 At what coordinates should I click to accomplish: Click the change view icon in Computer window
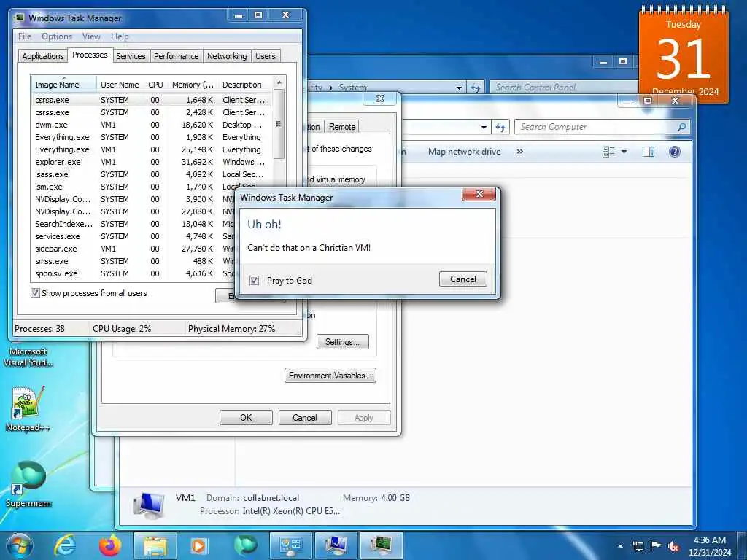608,152
